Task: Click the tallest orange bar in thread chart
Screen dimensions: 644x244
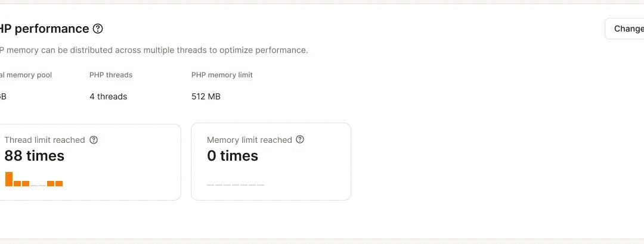Action: [9, 179]
